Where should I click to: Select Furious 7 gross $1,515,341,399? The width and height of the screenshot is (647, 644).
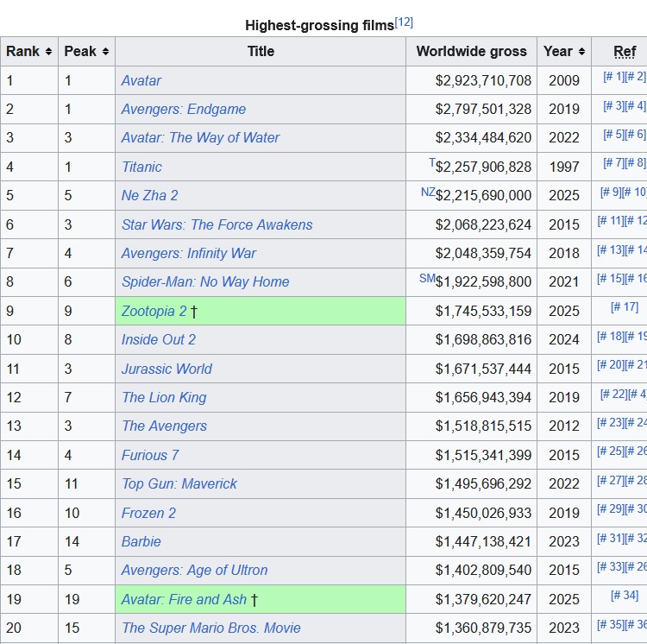point(483,455)
